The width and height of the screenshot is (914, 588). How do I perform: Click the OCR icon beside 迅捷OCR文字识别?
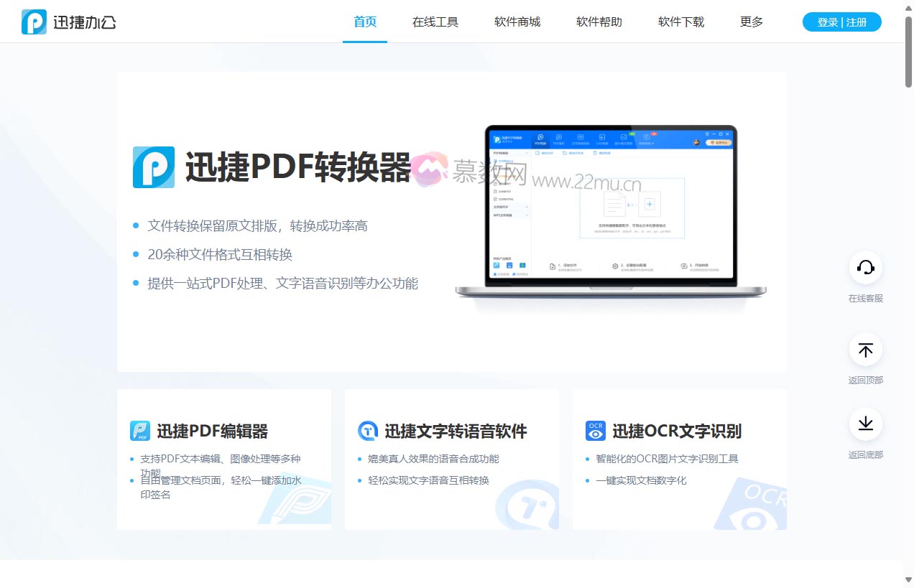pyautogui.click(x=594, y=431)
